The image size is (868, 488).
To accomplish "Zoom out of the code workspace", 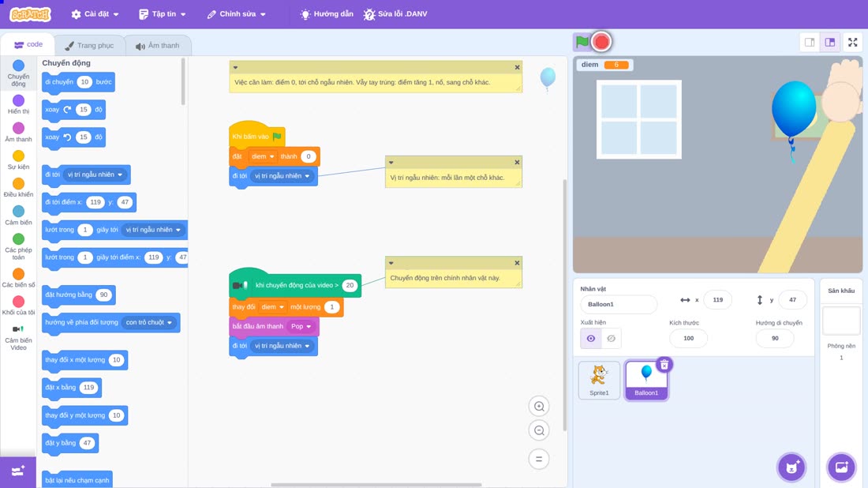I will (539, 430).
